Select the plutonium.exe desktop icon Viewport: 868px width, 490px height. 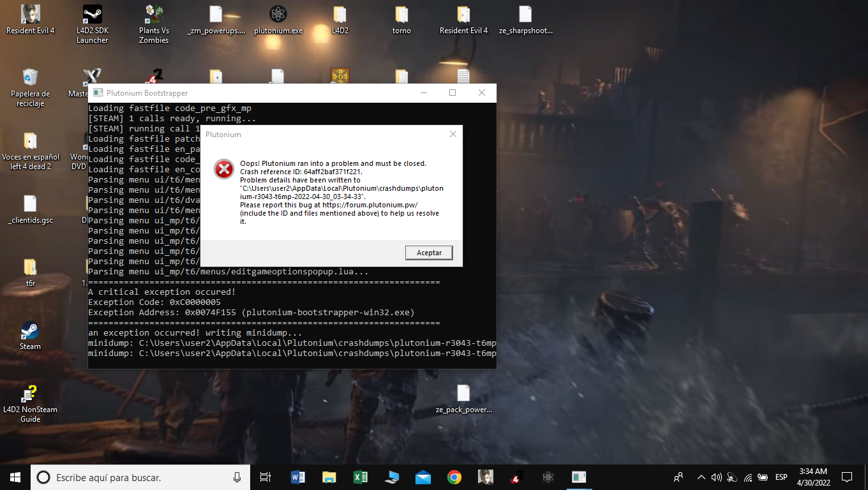click(x=278, y=20)
